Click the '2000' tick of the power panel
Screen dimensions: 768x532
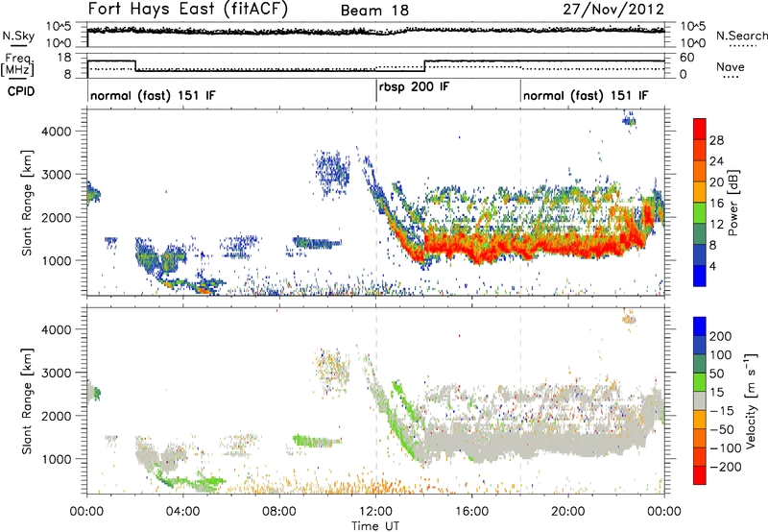click(x=56, y=217)
